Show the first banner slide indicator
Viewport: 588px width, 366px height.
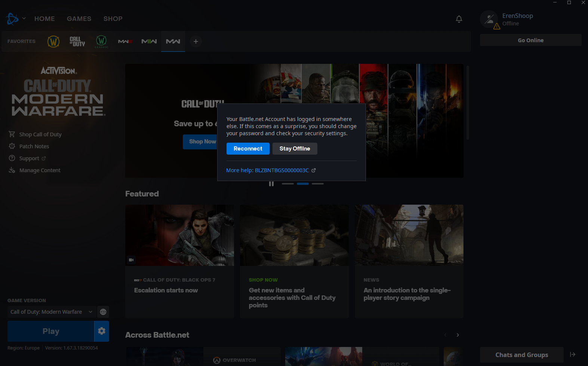[288, 184]
